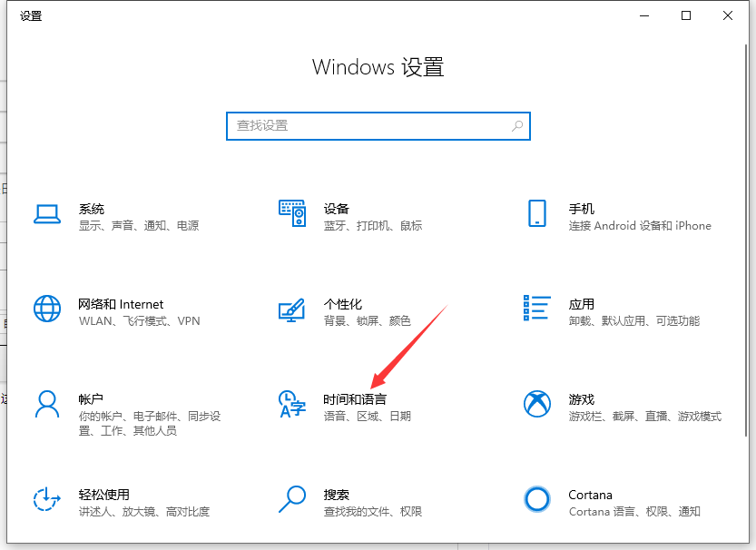This screenshot has height=550, width=756.
Task: Focus the 查找设置 search field
Action: tap(378, 126)
